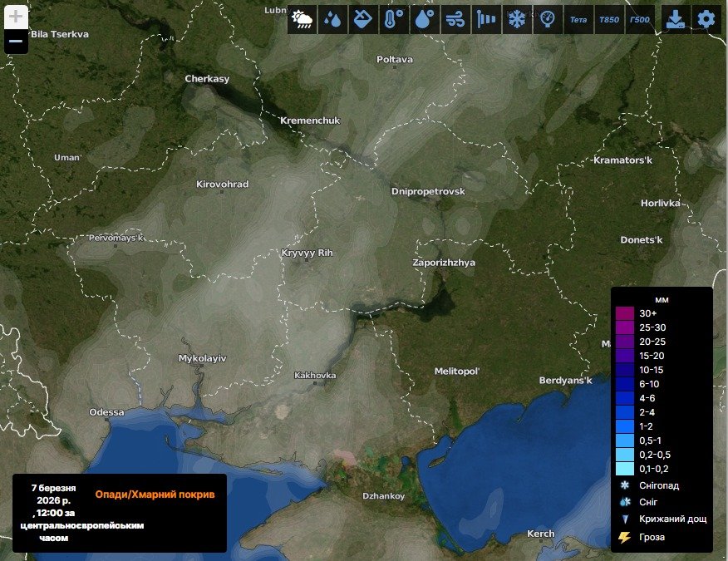
Task: Show the snowflake snow cover layer
Action: (516, 18)
